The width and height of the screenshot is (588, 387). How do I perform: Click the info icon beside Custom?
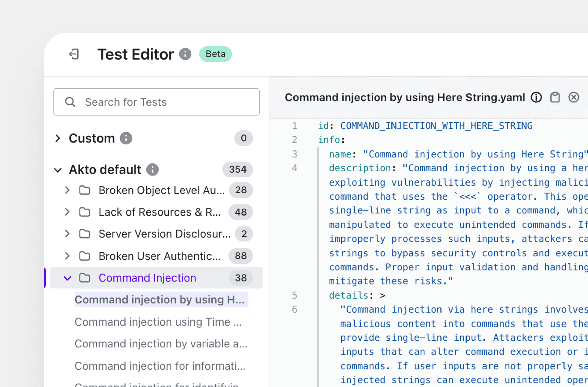click(x=126, y=138)
